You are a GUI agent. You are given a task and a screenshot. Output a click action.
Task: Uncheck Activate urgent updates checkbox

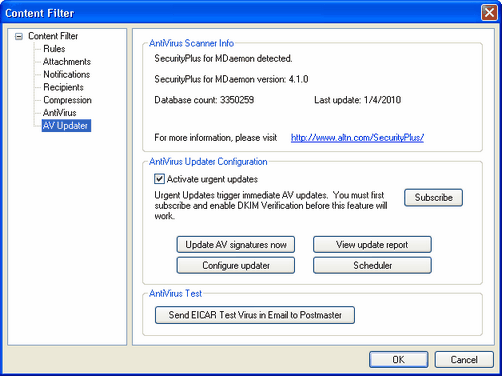(159, 179)
